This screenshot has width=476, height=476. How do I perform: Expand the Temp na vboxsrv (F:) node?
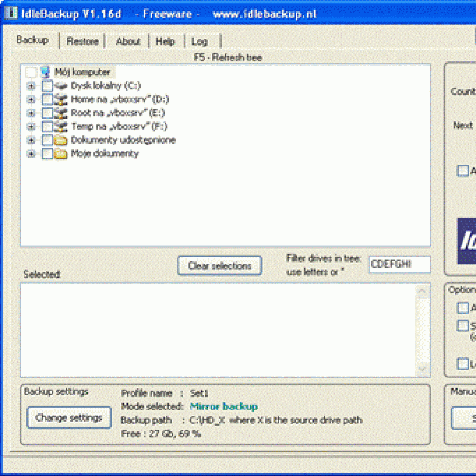click(x=31, y=126)
